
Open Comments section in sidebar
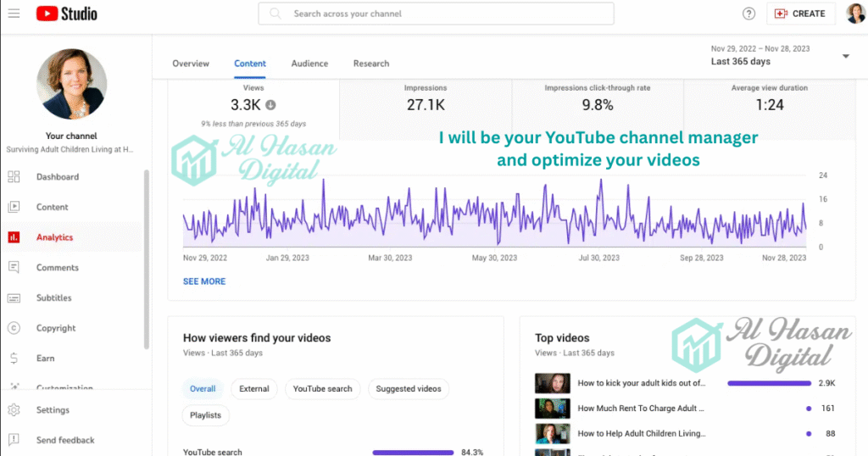[x=57, y=268]
